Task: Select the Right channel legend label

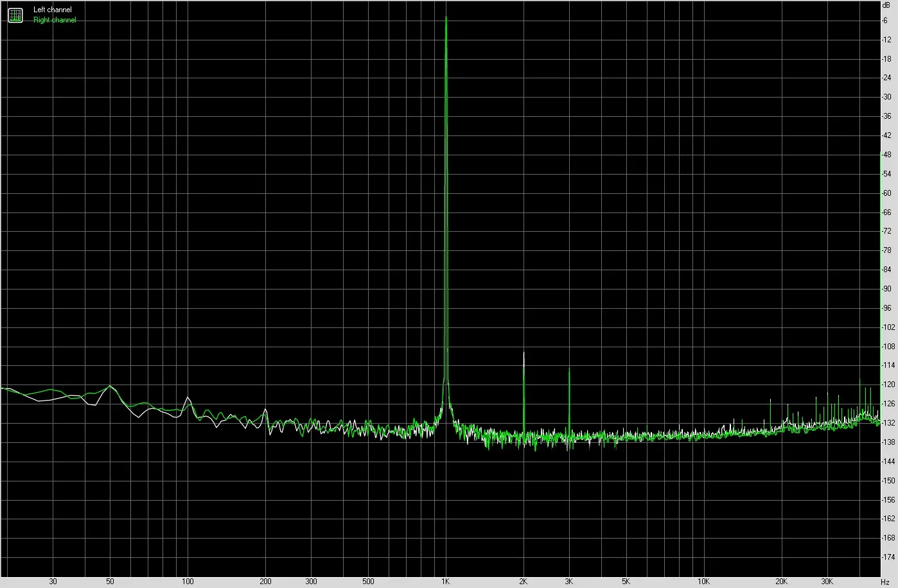Action: (x=55, y=20)
